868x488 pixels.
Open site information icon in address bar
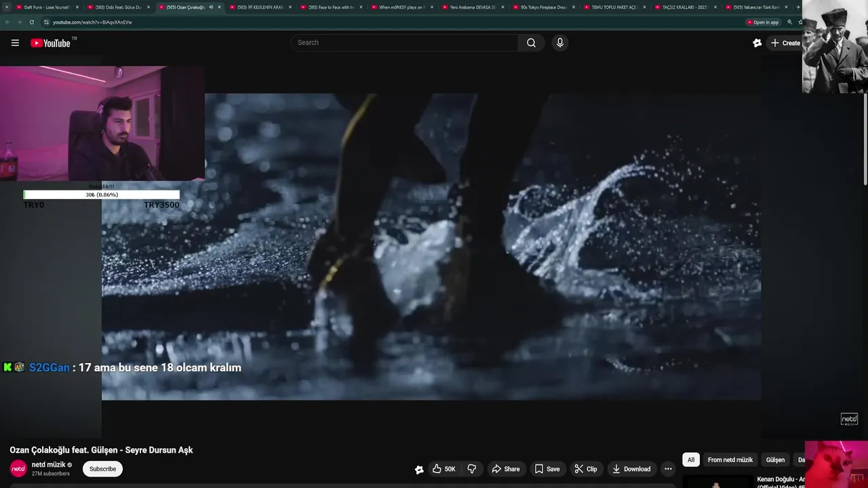coord(46,22)
